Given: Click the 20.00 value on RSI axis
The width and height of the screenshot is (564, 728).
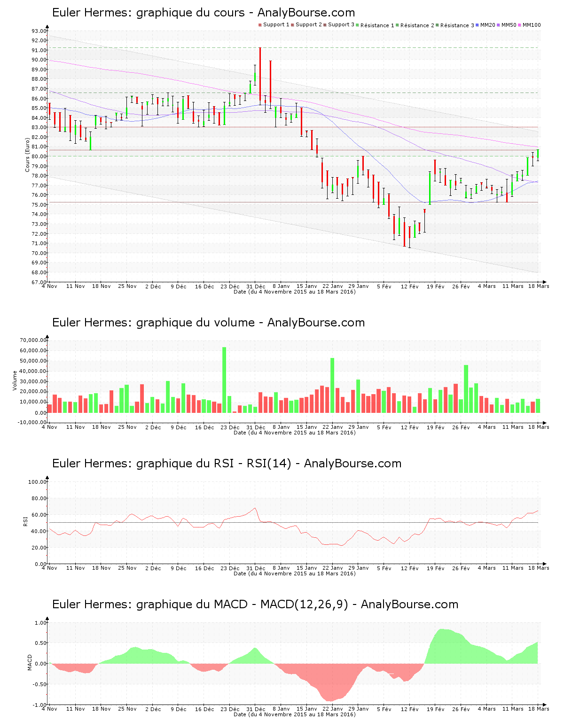Looking at the screenshot, I should pyautogui.click(x=39, y=548).
